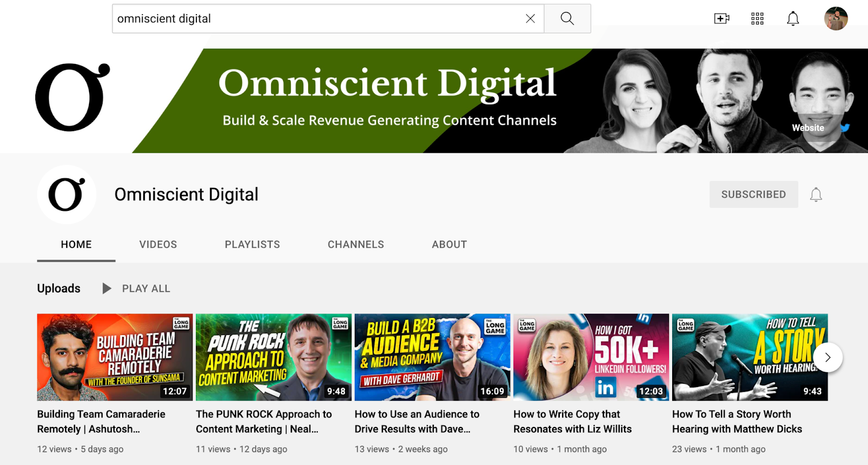Image resolution: width=868 pixels, height=465 pixels.
Task: Toggle the SUBSCRIBED button
Action: (753, 195)
